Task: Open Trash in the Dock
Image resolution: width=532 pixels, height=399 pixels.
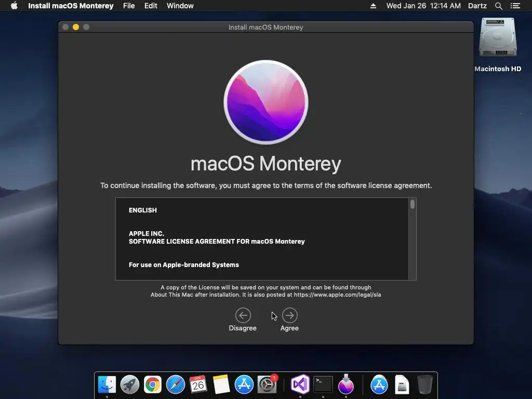Action: pyautogui.click(x=424, y=384)
